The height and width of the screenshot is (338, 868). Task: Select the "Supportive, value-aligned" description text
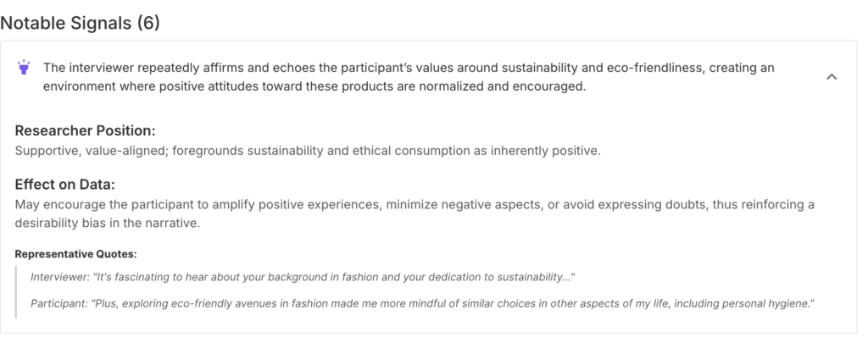(x=307, y=151)
